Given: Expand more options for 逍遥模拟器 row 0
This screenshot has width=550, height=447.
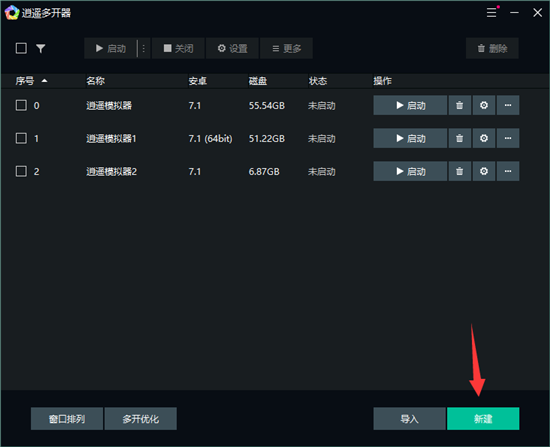Looking at the screenshot, I should click(x=508, y=105).
